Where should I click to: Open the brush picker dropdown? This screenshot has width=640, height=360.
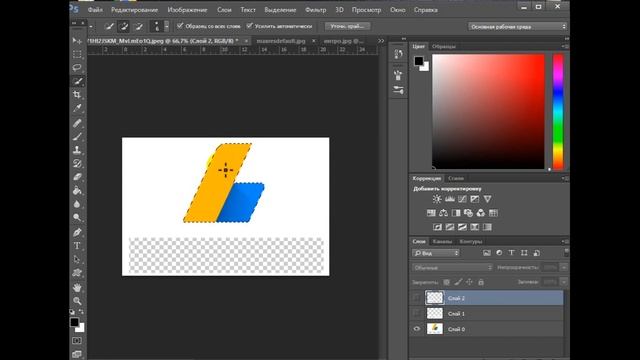pyautogui.click(x=167, y=27)
